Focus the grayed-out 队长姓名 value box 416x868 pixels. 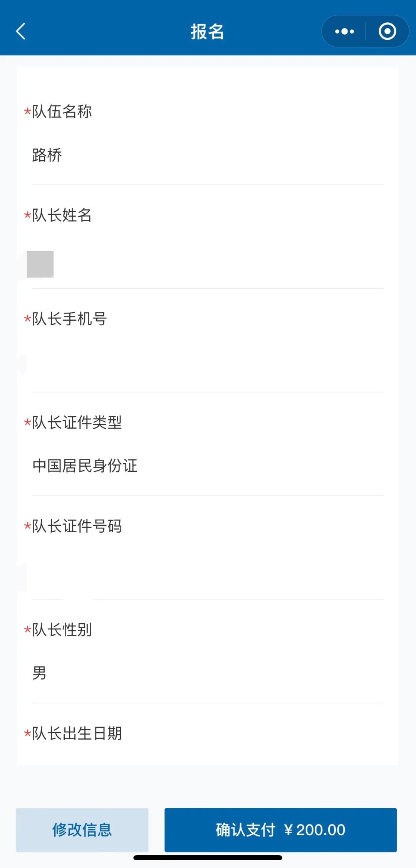click(40, 264)
